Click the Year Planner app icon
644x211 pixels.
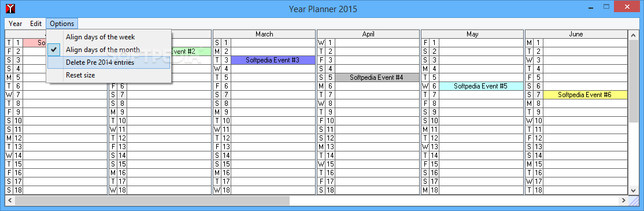click(8, 8)
